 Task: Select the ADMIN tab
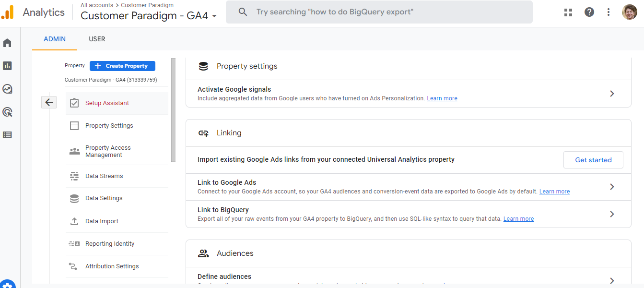54,39
